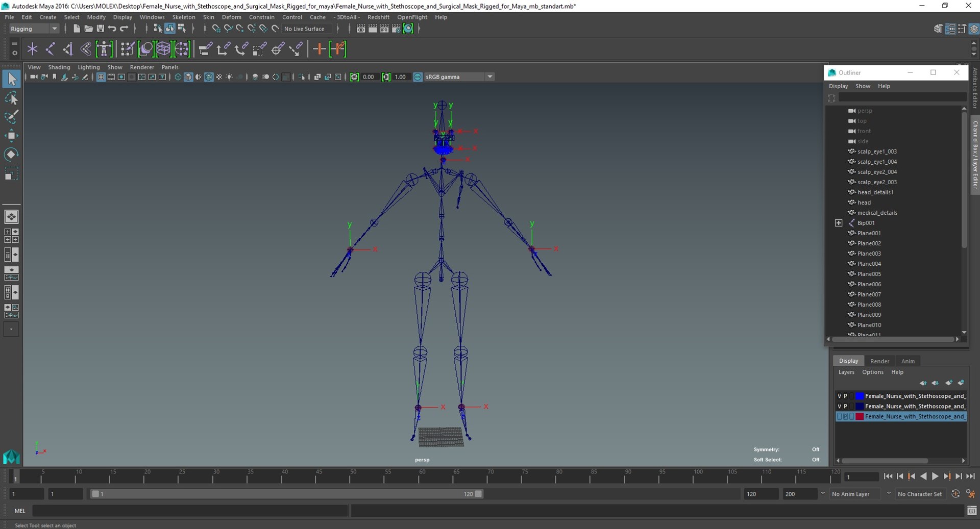This screenshot has width=980, height=529.
Task: Jump to the end of playback range
Action: point(970,476)
